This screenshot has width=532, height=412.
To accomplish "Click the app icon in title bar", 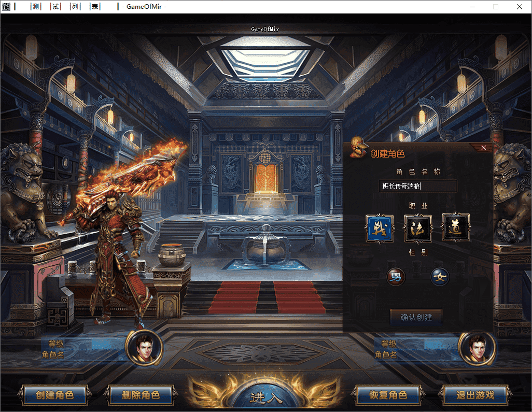I will coord(6,6).
